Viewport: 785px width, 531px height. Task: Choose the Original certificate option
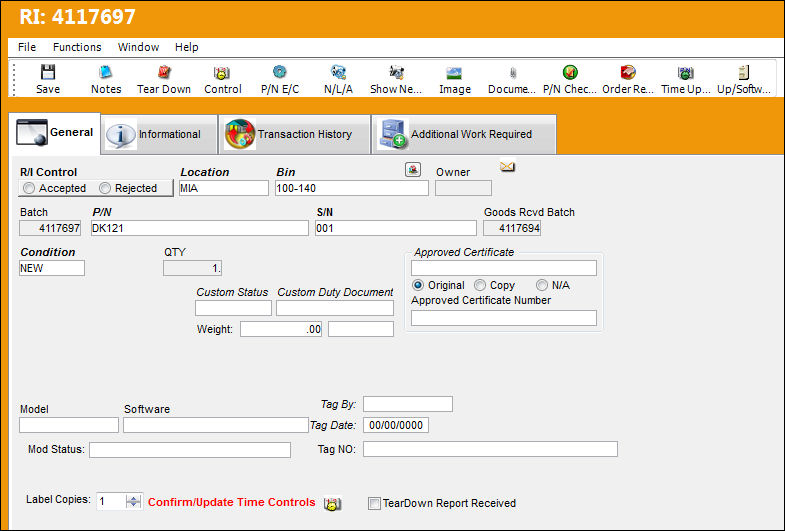[418, 285]
